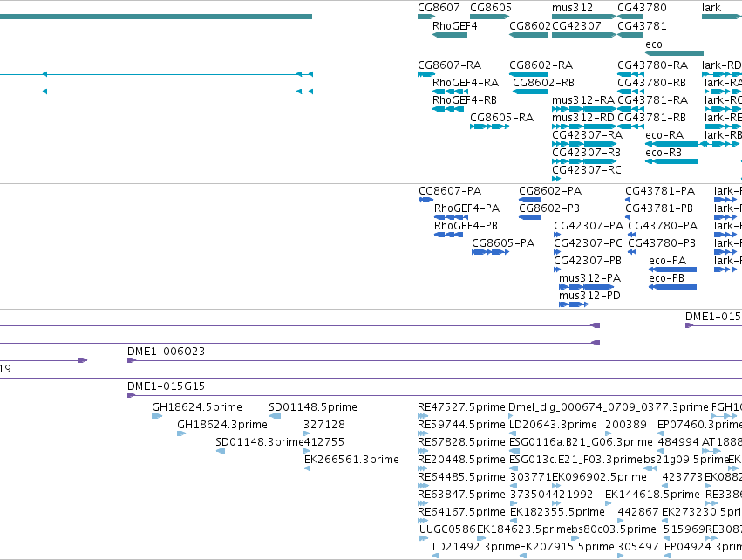Viewport: 742px width, 560px height.
Task: Select the EK144618.5prime EST label
Action: (x=652, y=495)
